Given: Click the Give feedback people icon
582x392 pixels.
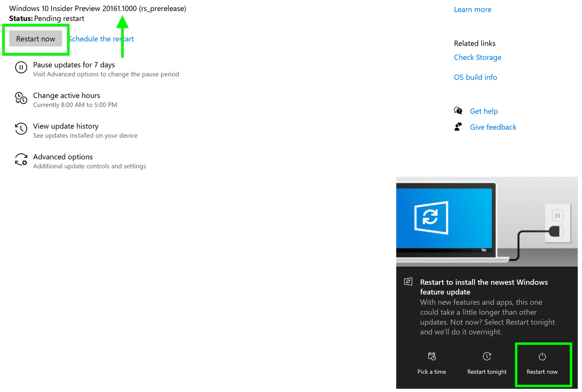Looking at the screenshot, I should tap(458, 127).
